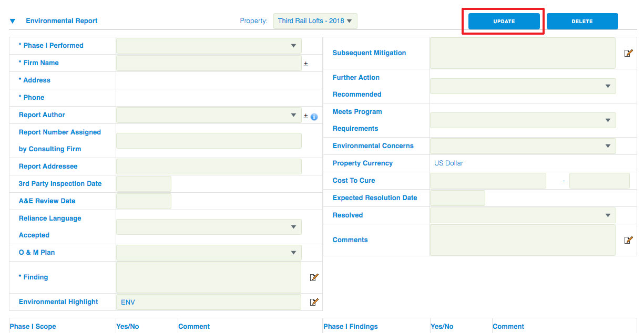Open the Further Action Recommended dropdown

523,86
